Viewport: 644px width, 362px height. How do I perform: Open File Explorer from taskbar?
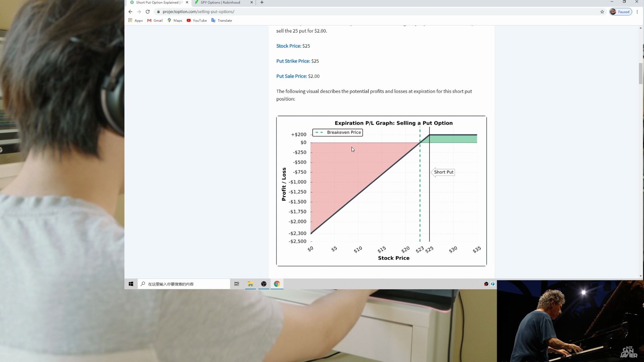click(x=250, y=284)
